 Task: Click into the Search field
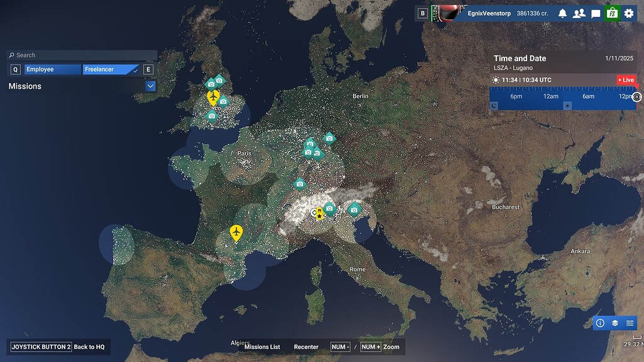[x=82, y=55]
